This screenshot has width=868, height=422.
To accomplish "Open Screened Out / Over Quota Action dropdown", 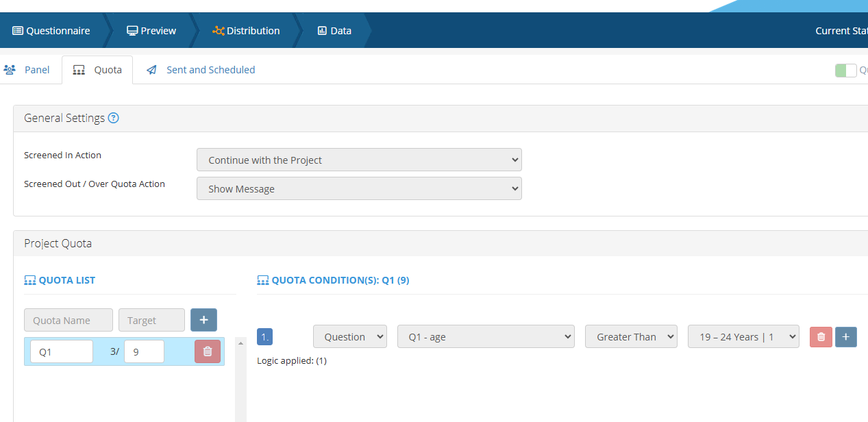I will (359, 189).
